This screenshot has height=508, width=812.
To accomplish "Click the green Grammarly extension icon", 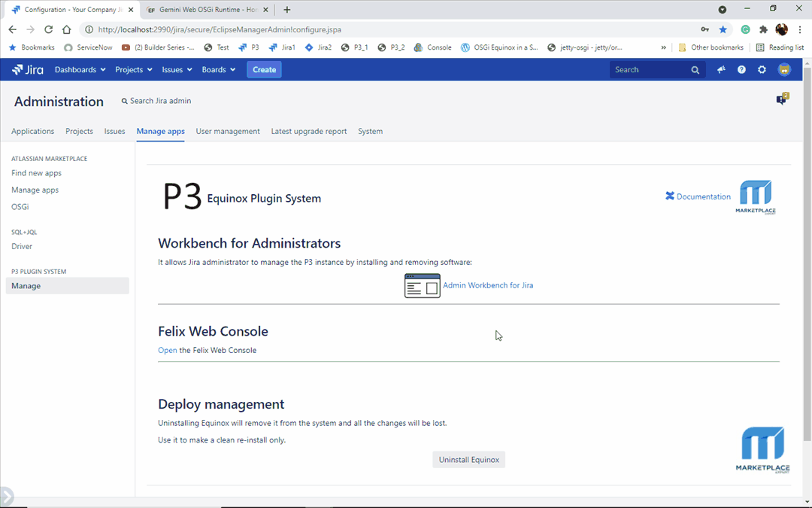I will click(745, 29).
